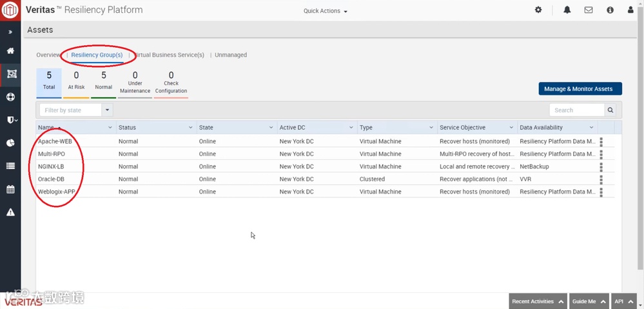644x309 pixels.
Task: Open Quick Actions dropdown
Action: point(326,11)
